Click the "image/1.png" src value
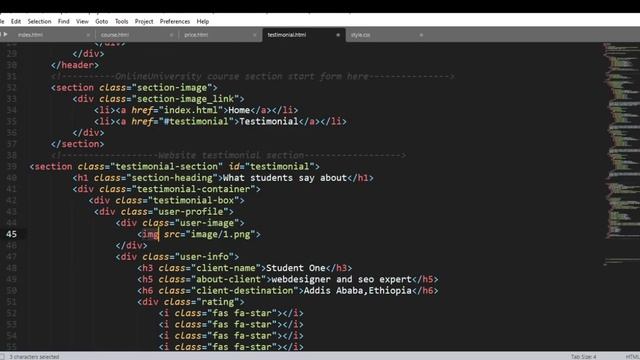The image size is (640, 360). click(x=220, y=234)
